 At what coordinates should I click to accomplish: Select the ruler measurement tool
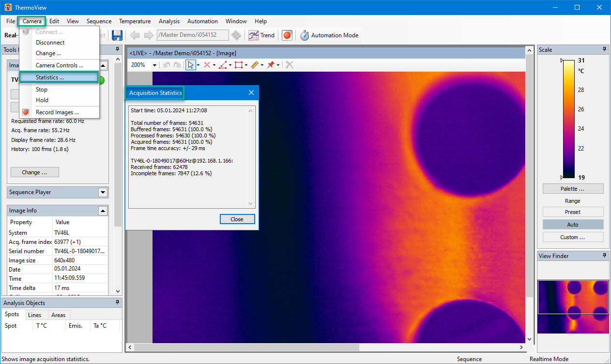point(255,65)
